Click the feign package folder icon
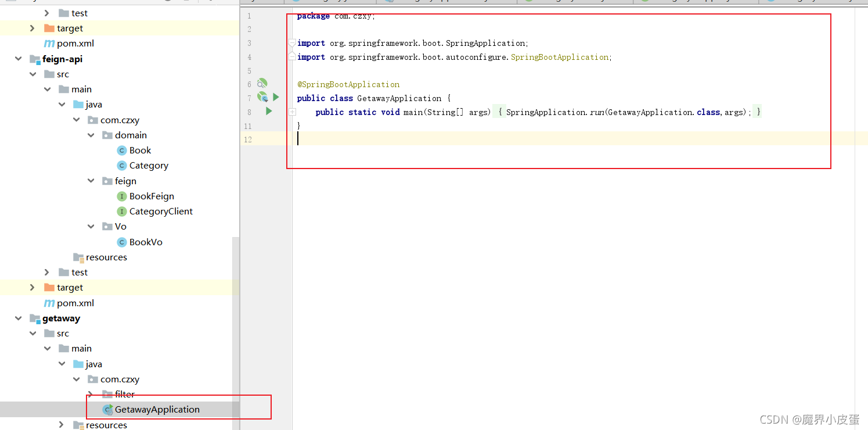 point(107,181)
